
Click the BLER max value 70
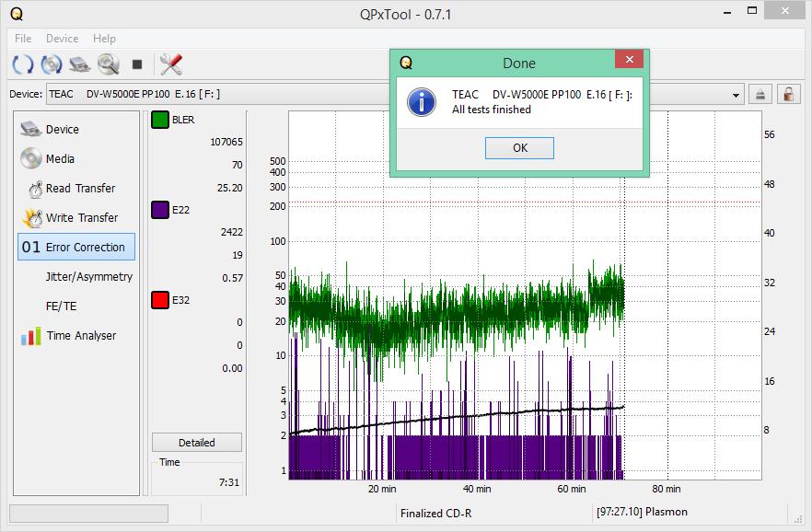click(x=238, y=165)
